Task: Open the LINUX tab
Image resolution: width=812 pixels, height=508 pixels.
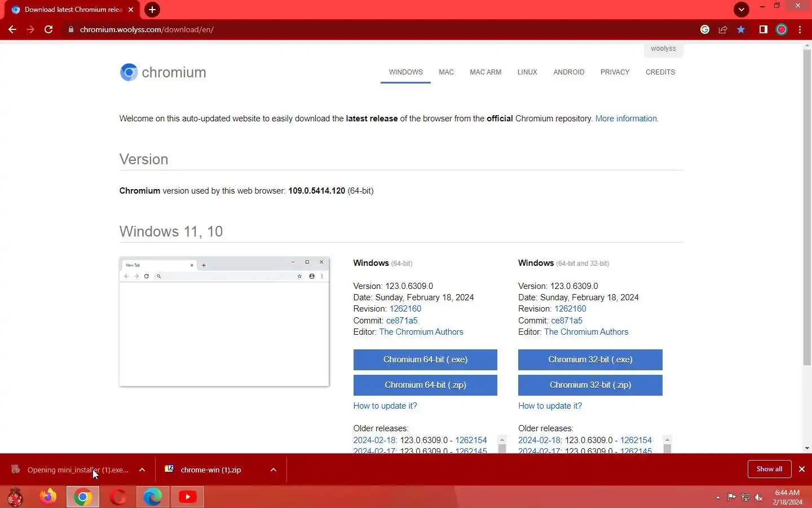Action: click(527, 72)
